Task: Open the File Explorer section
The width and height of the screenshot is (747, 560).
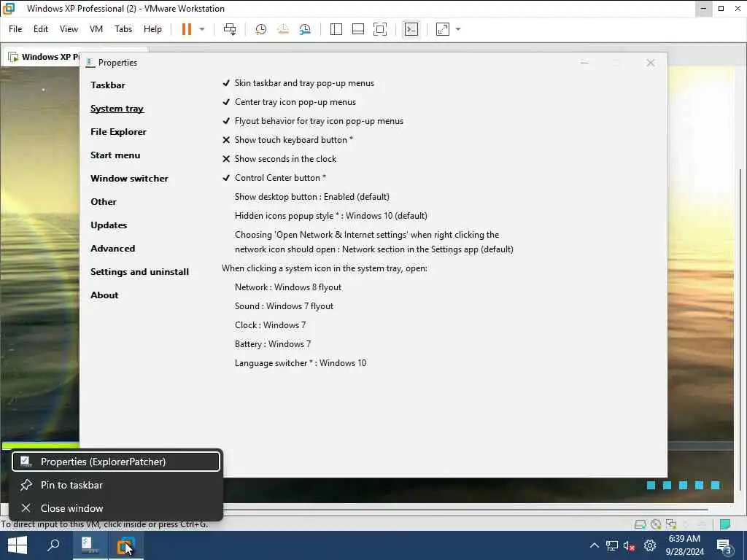Action: [118, 132]
